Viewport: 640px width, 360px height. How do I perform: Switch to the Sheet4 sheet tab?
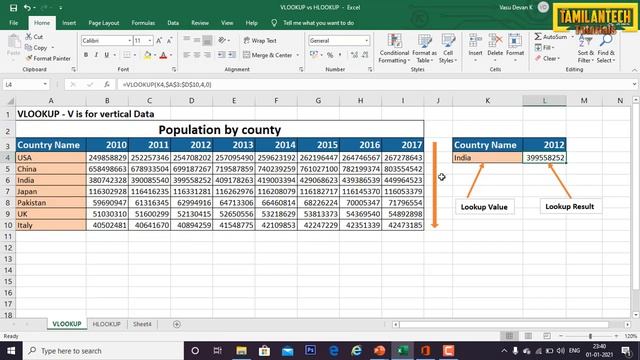[x=142, y=324]
